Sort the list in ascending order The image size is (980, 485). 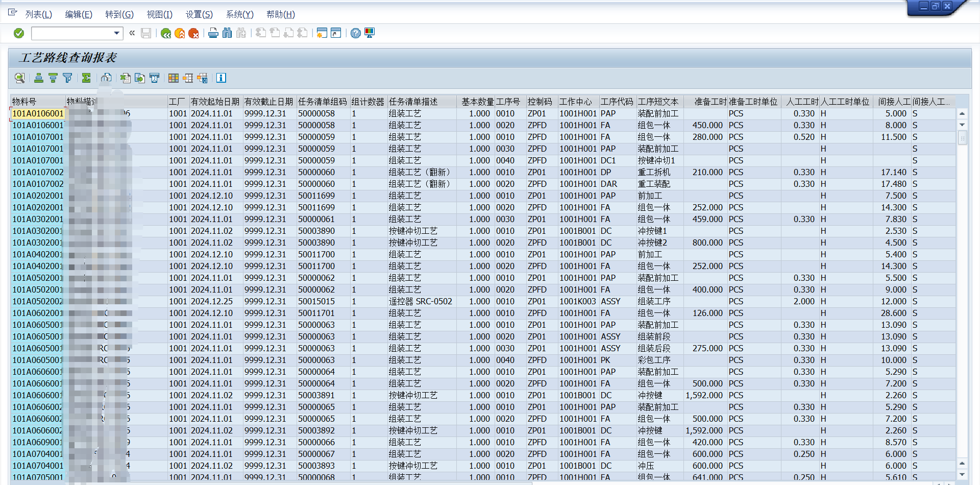pyautogui.click(x=39, y=78)
